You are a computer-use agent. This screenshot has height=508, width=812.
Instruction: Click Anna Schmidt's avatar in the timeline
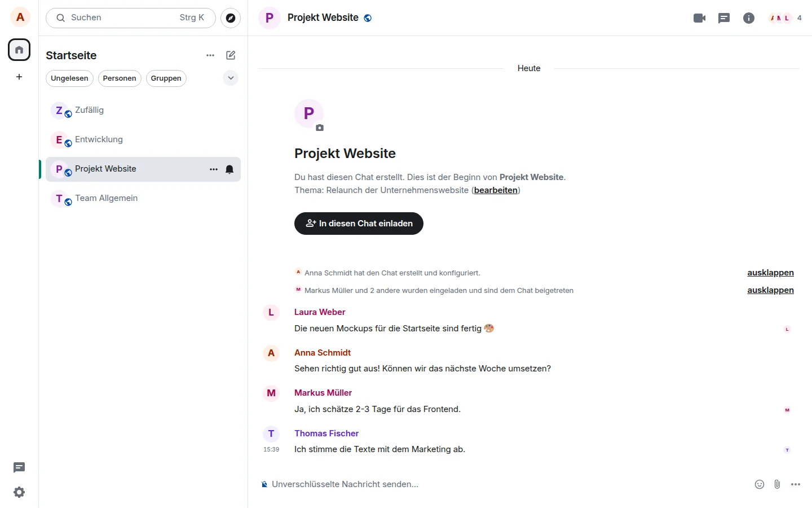tap(271, 353)
